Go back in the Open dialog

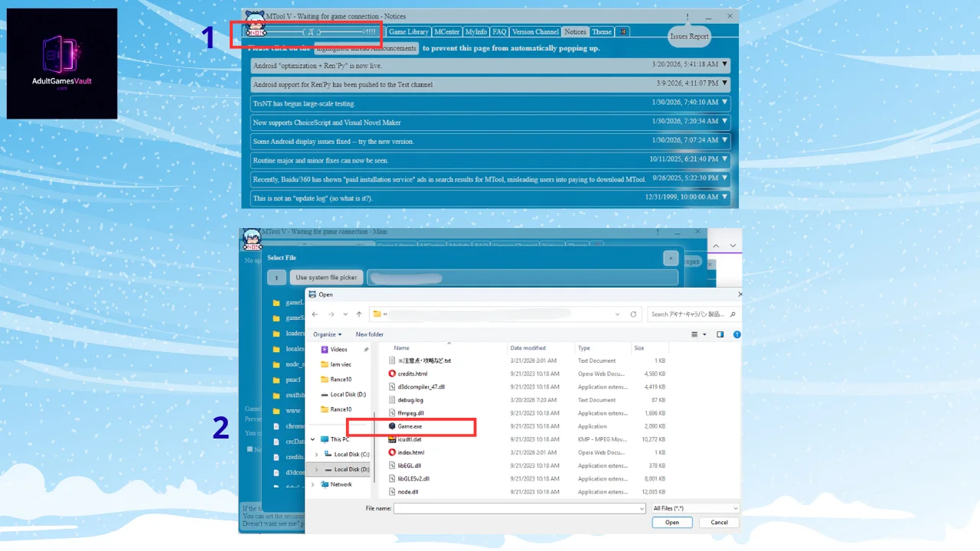click(315, 314)
